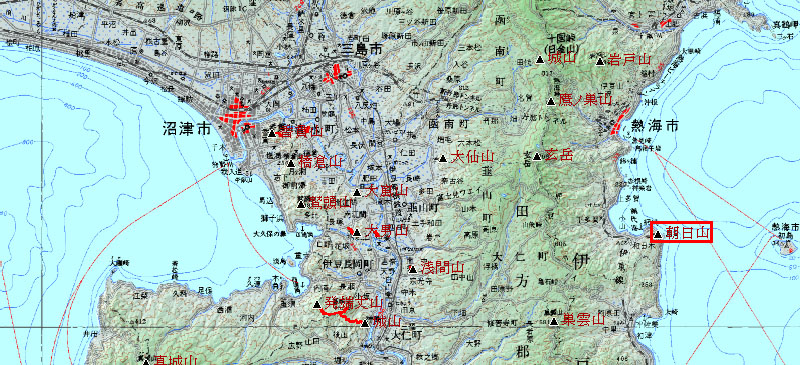
Task: Click the triangle marker beside 発端丈山
Action: (x=316, y=305)
